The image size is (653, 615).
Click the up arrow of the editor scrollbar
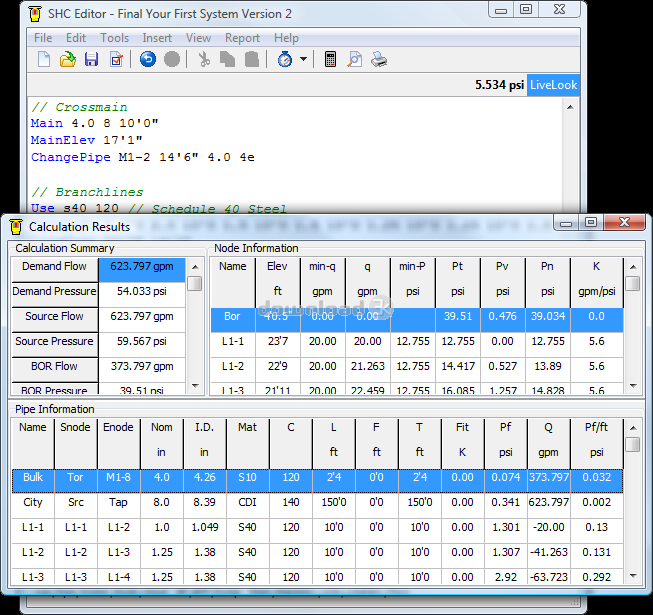570,107
